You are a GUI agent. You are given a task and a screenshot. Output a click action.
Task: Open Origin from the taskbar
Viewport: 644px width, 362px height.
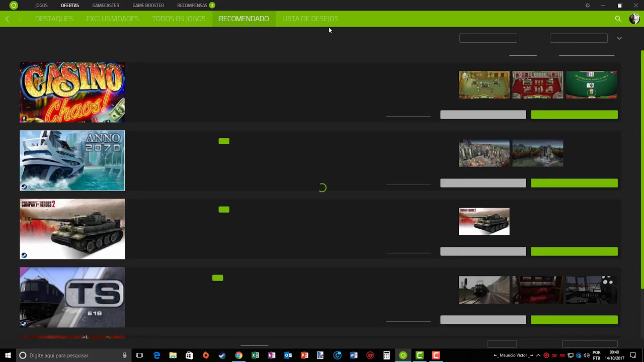[206, 355]
